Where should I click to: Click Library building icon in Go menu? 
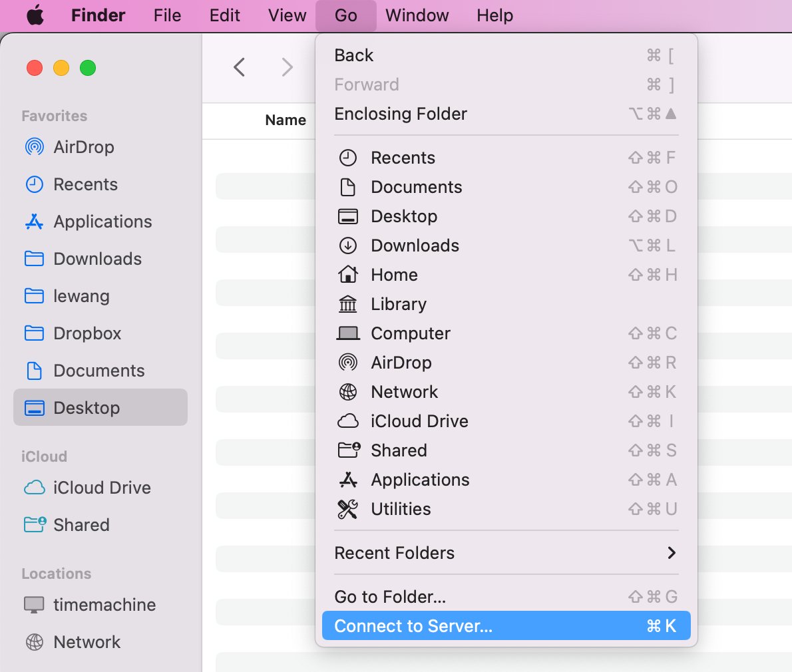pos(347,304)
